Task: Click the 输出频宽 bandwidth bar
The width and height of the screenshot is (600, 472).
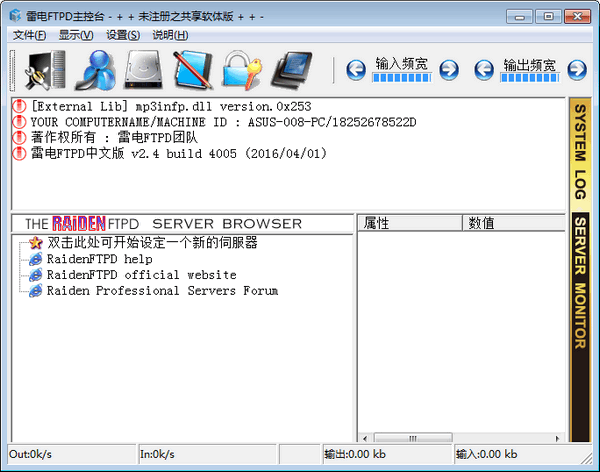Action: click(x=530, y=77)
